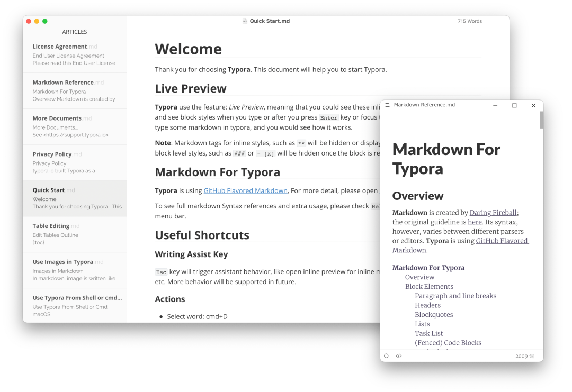Jump to Task List in table of contents

click(x=428, y=333)
